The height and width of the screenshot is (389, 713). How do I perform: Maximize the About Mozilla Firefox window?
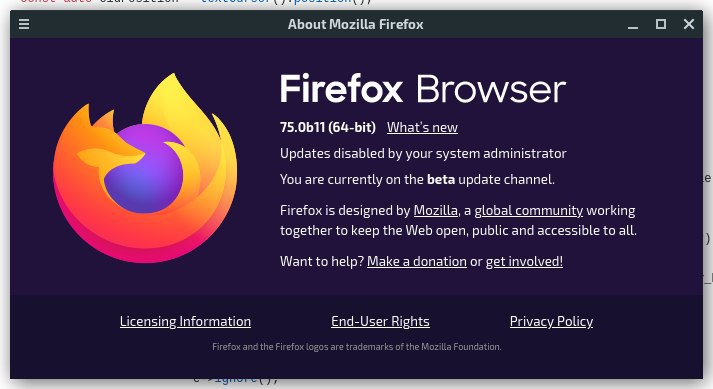(x=661, y=24)
